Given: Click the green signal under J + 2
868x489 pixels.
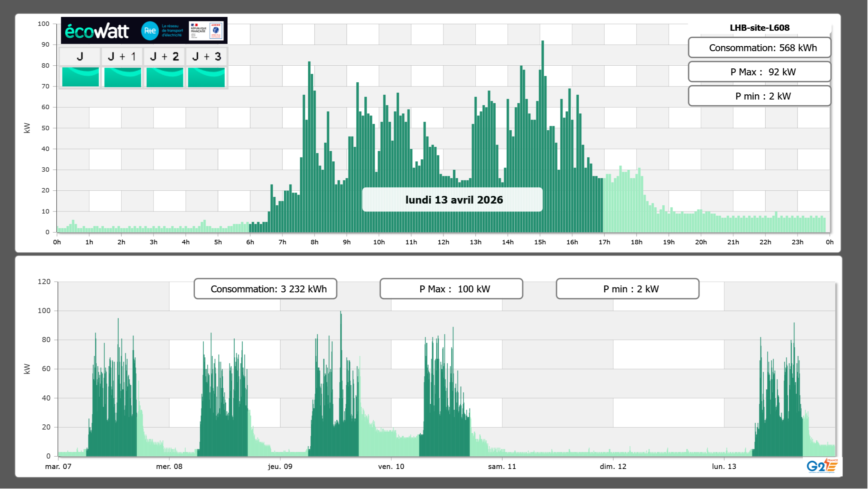Looking at the screenshot, I should coord(165,77).
